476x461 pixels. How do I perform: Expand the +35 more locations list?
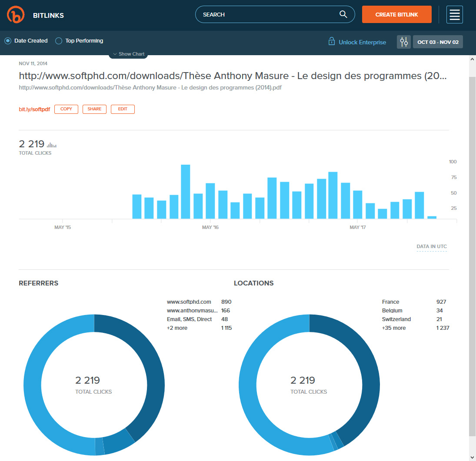coord(393,328)
